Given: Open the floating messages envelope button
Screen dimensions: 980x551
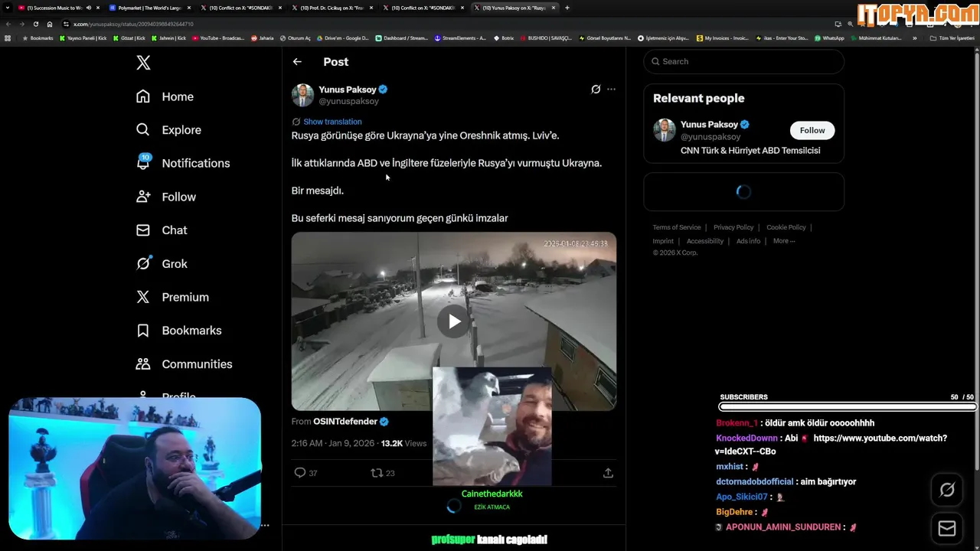Looking at the screenshot, I should 947,529.
